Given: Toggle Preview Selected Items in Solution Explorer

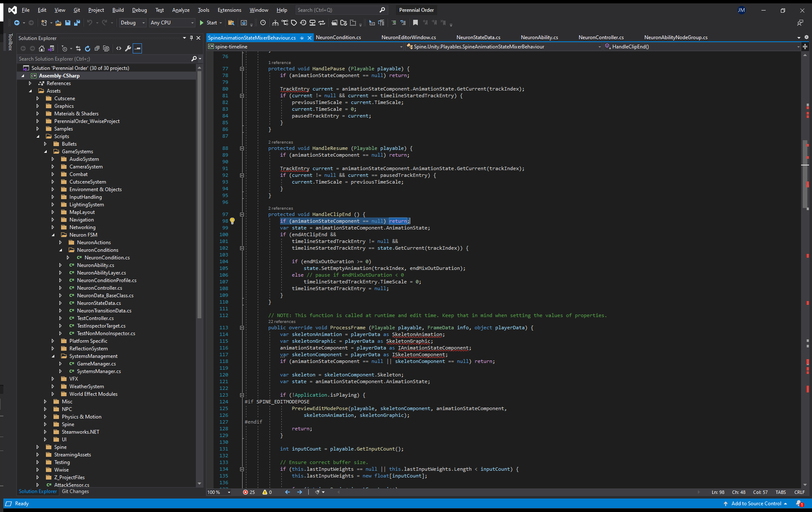Looking at the screenshot, I should click(x=137, y=48).
